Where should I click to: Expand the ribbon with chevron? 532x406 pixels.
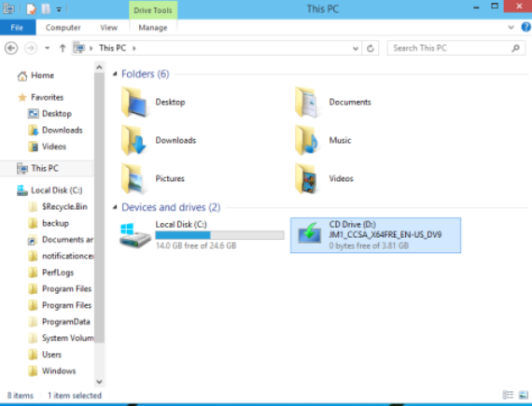(x=511, y=27)
